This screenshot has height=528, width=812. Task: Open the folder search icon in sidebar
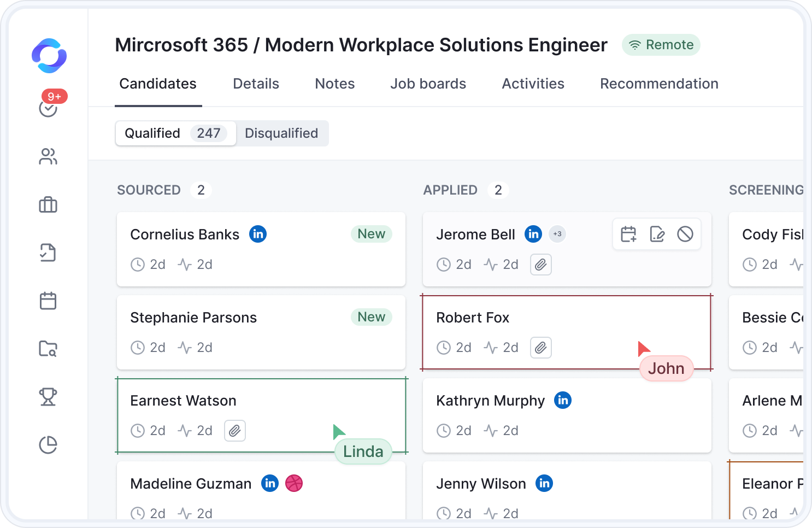click(x=48, y=349)
